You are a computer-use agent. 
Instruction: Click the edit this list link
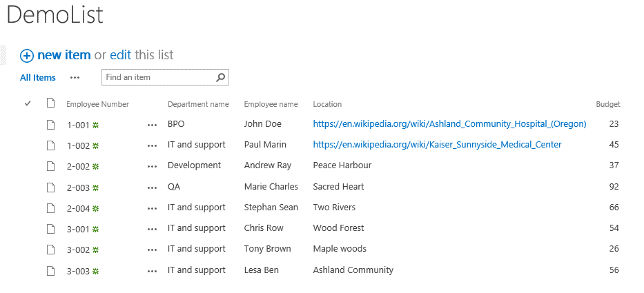[x=120, y=55]
